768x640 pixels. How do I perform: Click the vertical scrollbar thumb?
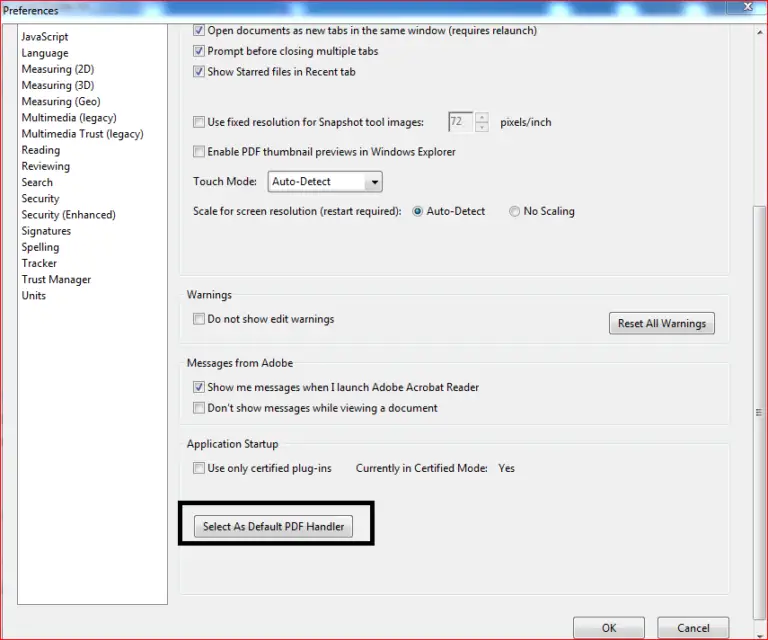coord(759,413)
